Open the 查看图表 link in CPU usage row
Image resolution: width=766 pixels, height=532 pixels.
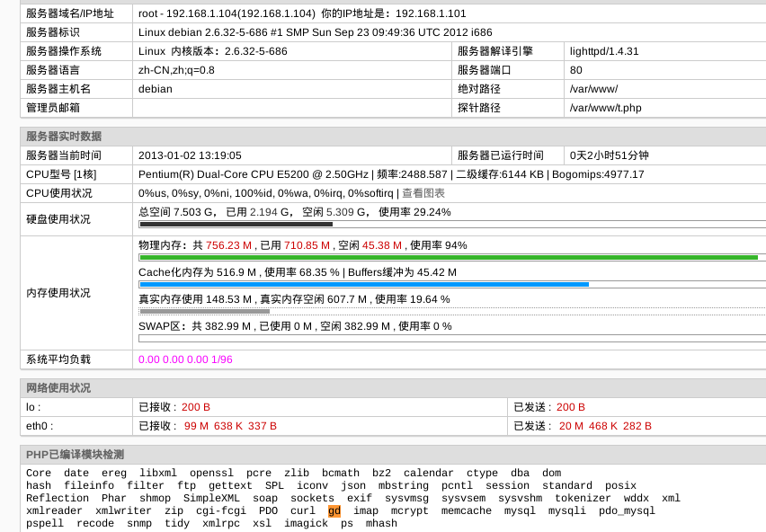point(423,193)
